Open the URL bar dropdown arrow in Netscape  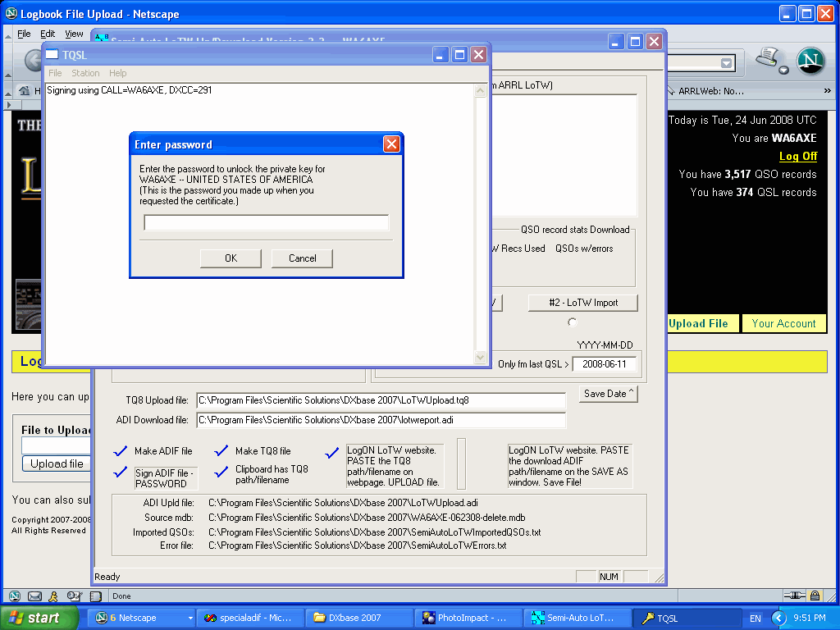coord(727,63)
